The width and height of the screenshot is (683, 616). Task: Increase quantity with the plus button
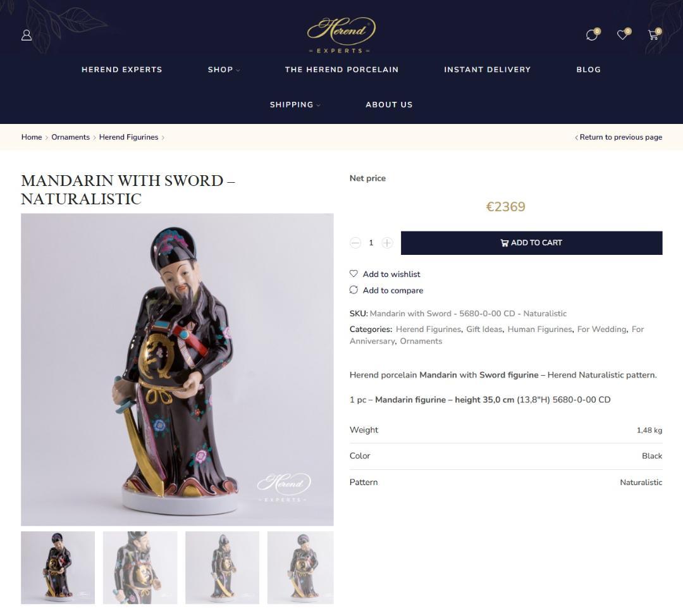387,243
